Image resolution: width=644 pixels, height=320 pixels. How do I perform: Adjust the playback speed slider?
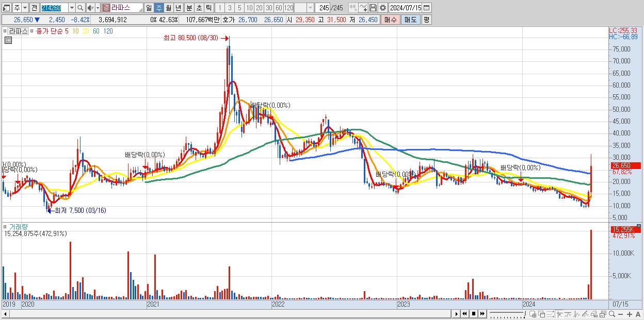point(508,314)
